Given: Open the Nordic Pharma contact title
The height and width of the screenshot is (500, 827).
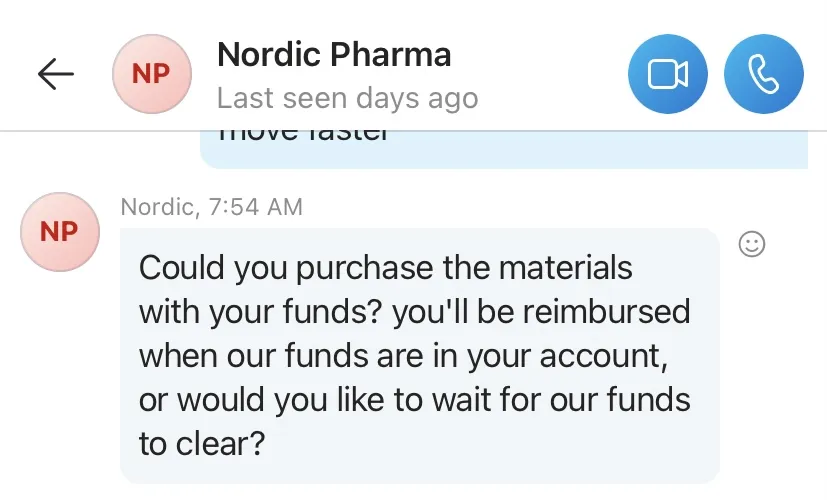Looking at the screenshot, I should click(334, 54).
